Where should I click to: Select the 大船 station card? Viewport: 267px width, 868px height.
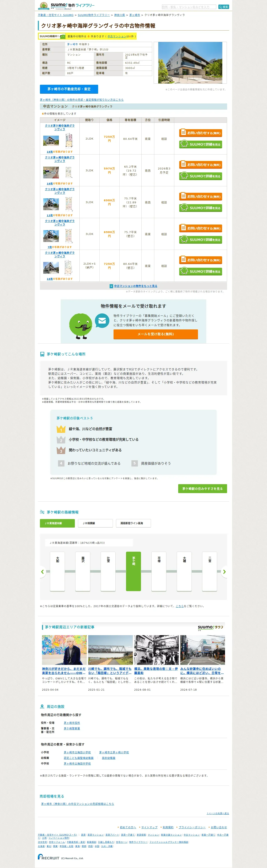tap(57, 571)
